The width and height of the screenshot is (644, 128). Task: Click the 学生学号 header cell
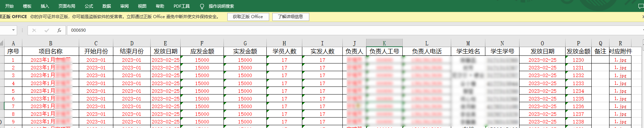click(x=502, y=51)
